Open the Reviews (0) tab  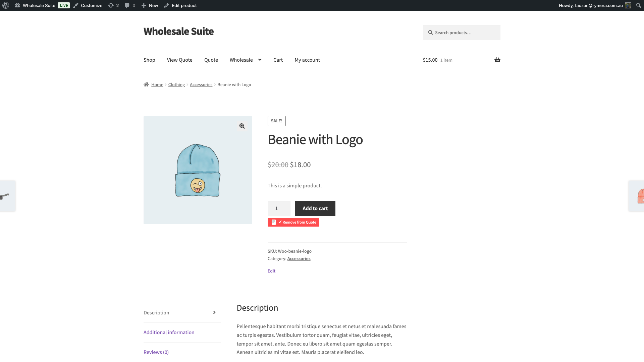tap(156, 352)
